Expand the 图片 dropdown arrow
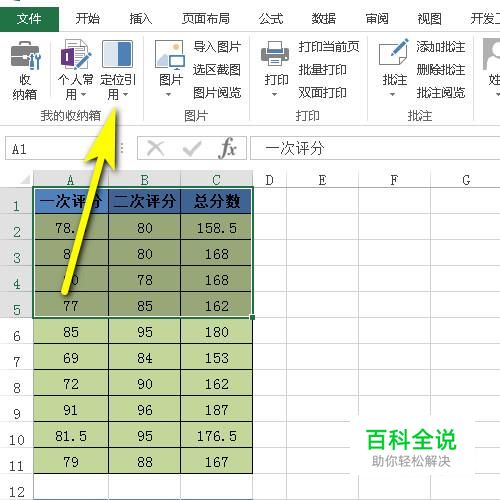 point(169,95)
